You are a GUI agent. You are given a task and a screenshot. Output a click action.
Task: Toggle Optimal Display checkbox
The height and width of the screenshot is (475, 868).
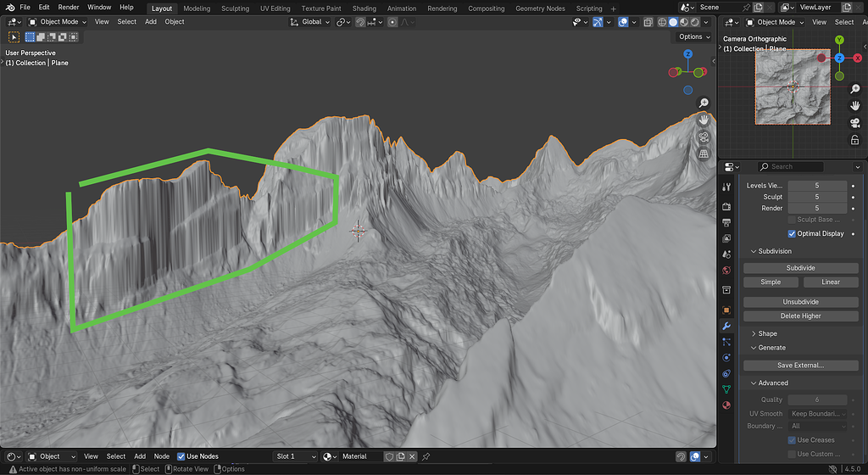tap(792, 233)
